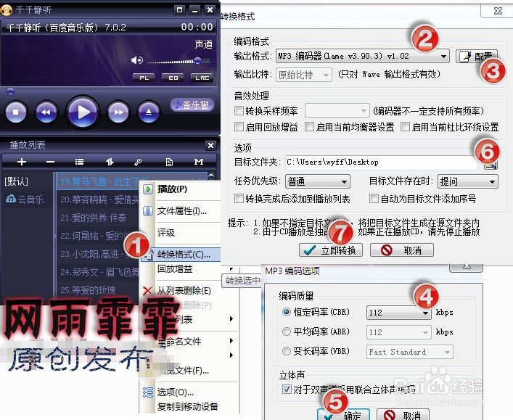The width and height of the screenshot is (513, 420).
Task: Toggle the PL playlist panel
Action: coord(144,78)
